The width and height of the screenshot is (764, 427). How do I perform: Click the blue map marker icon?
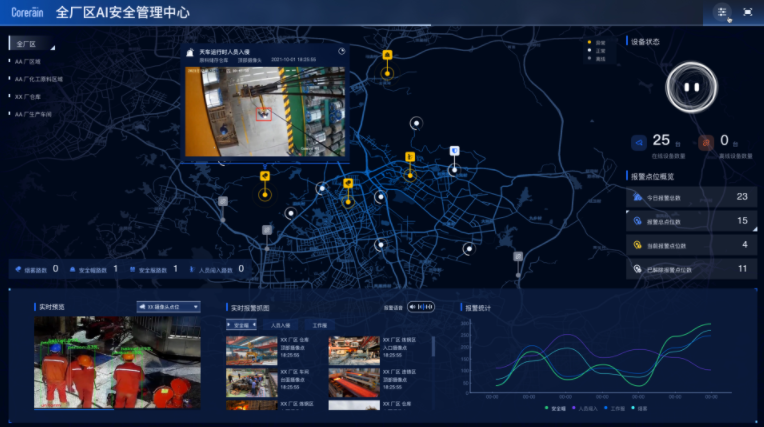coord(454,151)
